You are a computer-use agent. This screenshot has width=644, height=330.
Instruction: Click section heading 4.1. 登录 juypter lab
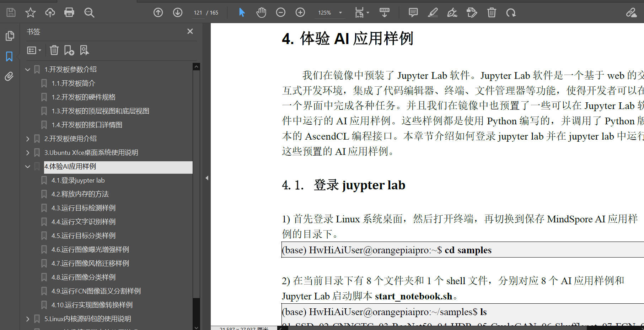[344, 185]
